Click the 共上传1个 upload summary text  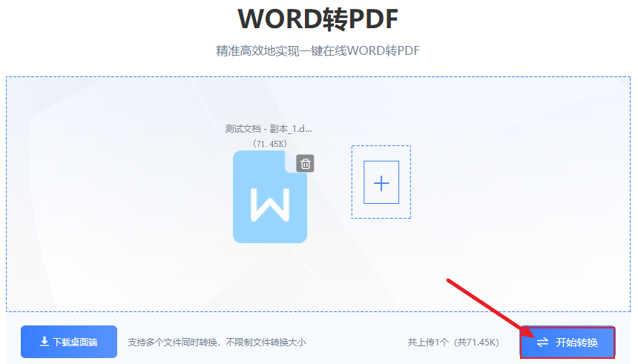(430, 343)
